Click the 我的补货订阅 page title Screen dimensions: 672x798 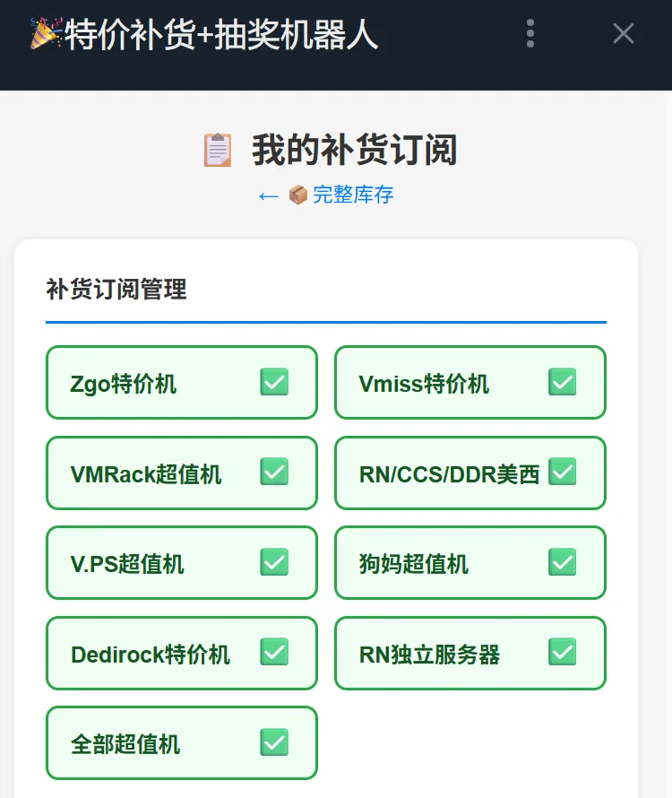(355, 150)
